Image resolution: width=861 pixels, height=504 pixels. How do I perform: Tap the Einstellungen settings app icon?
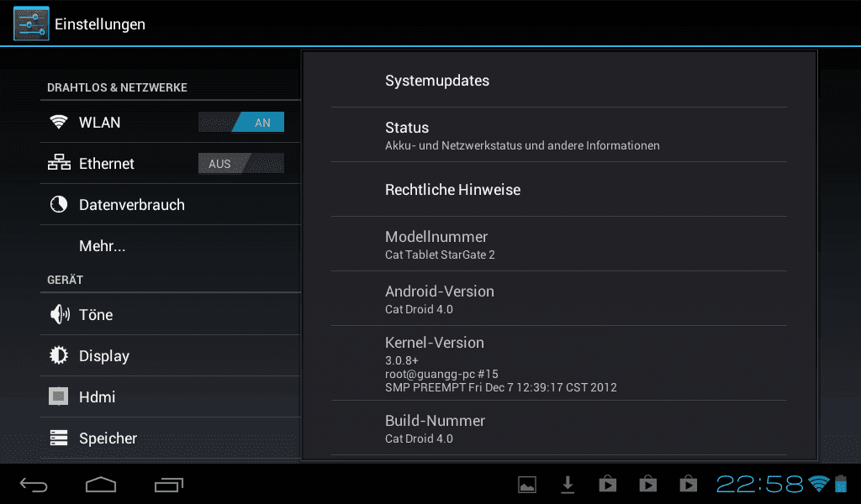(x=31, y=24)
